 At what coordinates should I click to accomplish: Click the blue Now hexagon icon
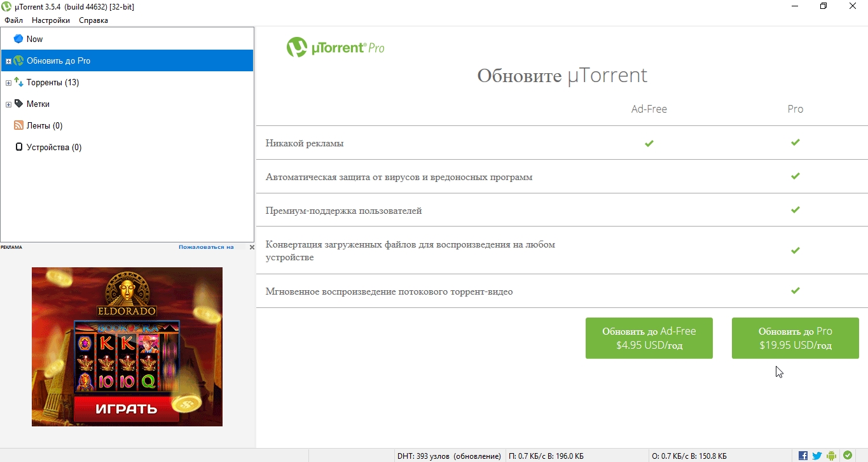pyautogui.click(x=18, y=39)
